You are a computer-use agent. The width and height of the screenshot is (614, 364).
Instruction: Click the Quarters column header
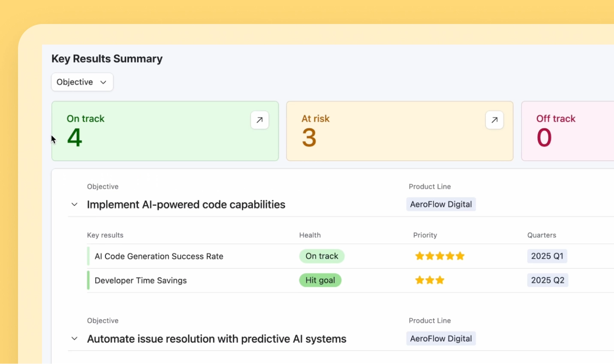pos(542,235)
